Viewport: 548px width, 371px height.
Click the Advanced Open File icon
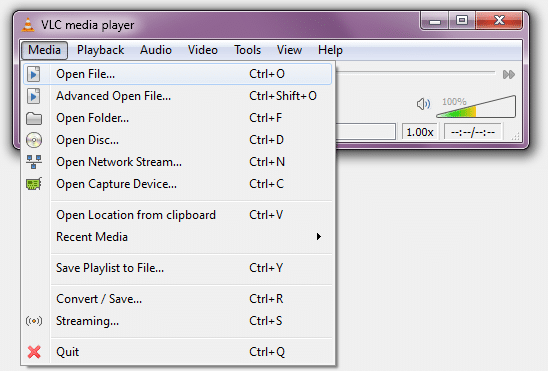[x=34, y=96]
